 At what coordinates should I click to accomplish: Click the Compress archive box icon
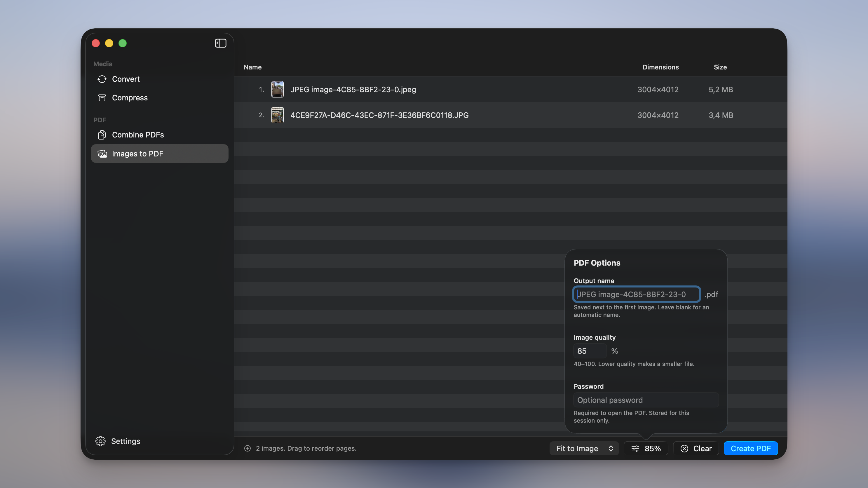point(102,98)
